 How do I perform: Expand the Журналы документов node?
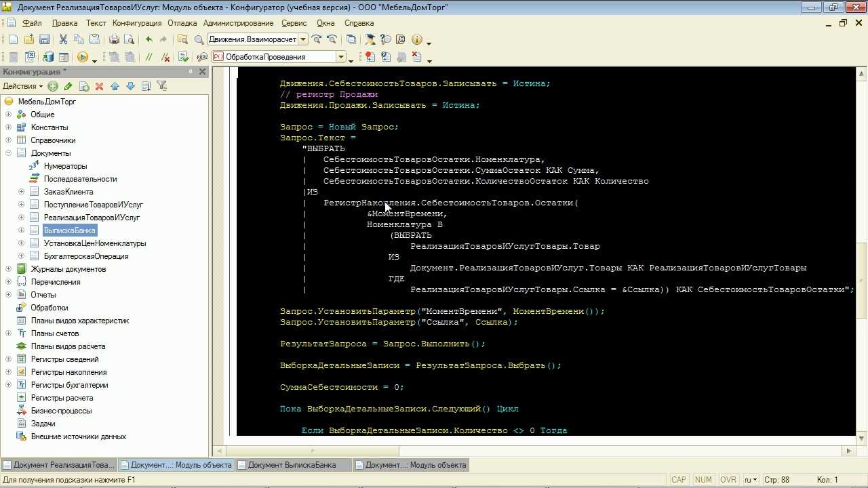(x=8, y=269)
